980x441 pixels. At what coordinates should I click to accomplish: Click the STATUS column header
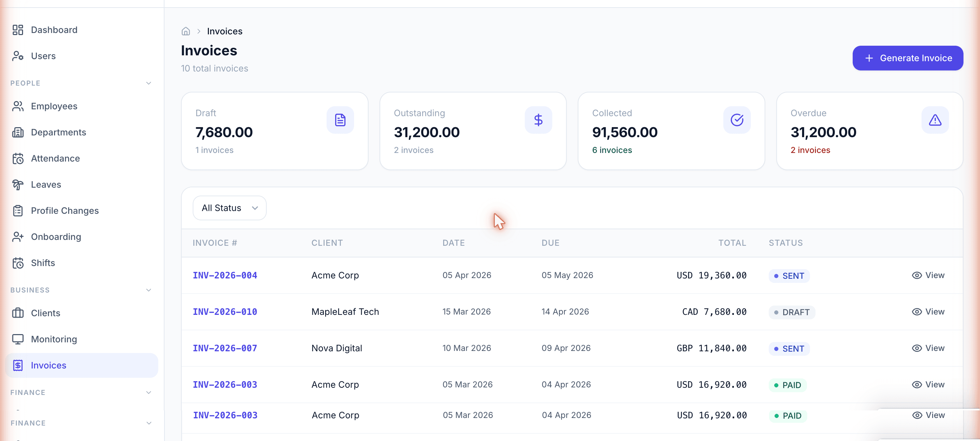pos(786,243)
